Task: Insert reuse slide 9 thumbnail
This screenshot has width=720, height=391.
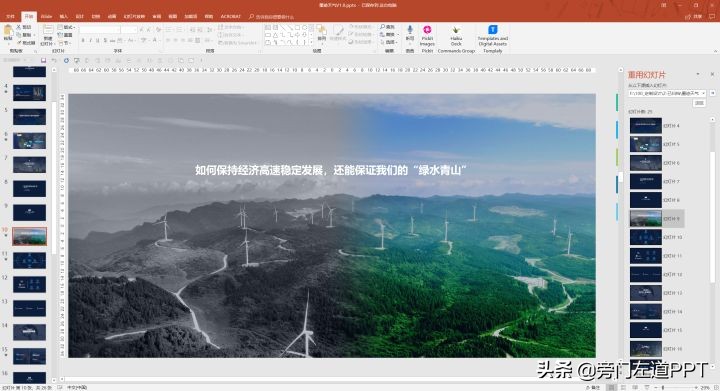Action: [x=646, y=218]
